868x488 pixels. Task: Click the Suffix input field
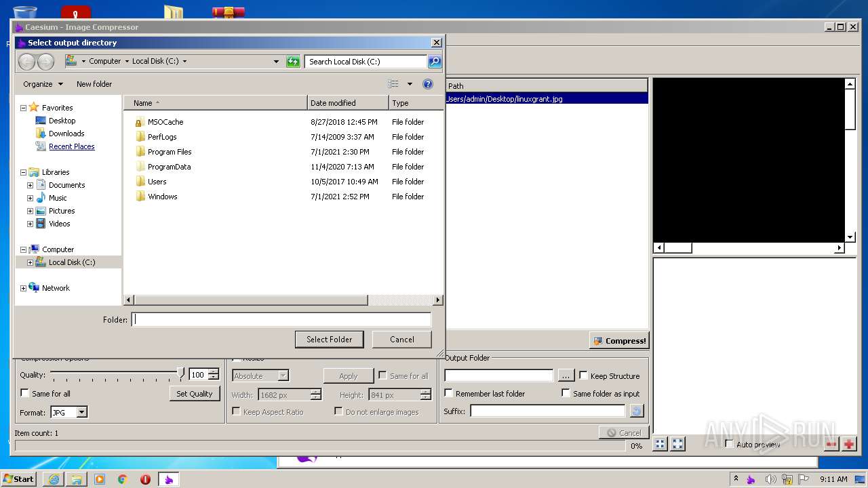pyautogui.click(x=548, y=411)
